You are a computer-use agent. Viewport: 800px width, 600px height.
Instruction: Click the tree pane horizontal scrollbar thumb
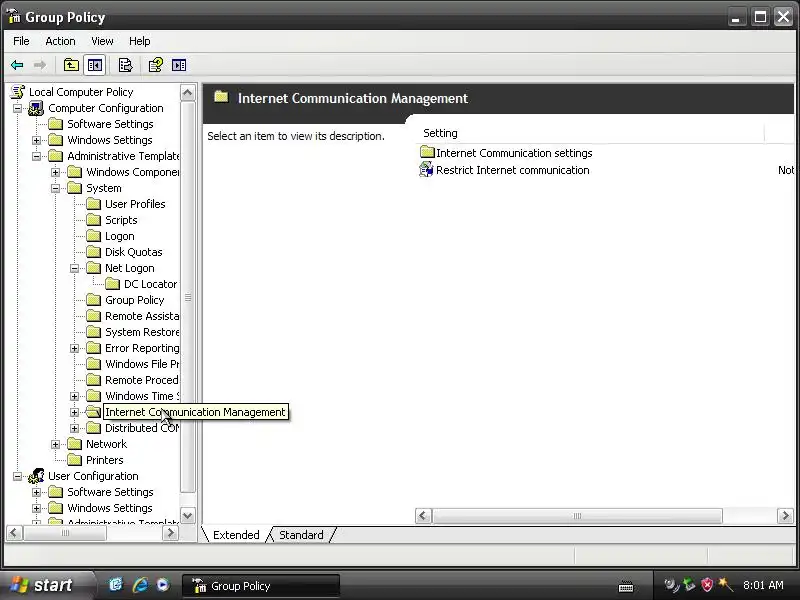[x=65, y=533]
